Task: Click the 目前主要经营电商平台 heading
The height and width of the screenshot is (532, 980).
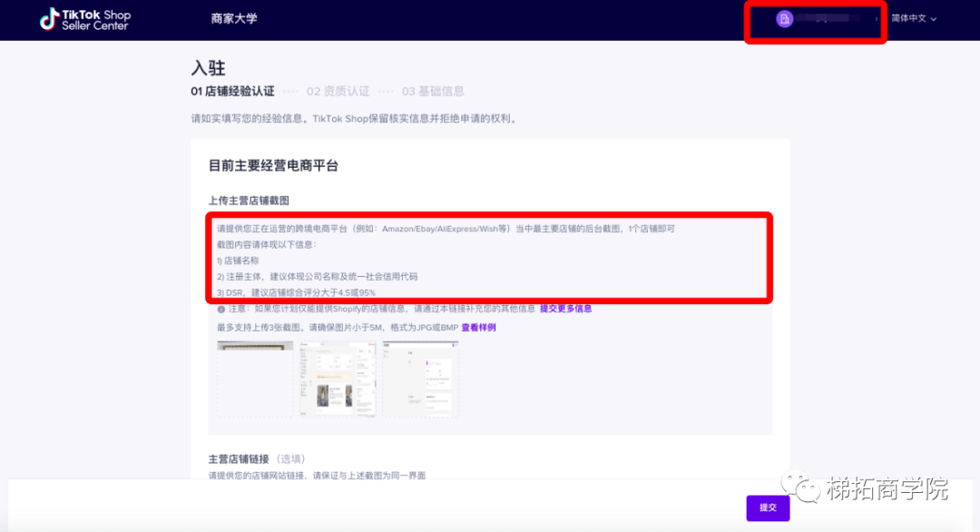Action: tap(273, 165)
